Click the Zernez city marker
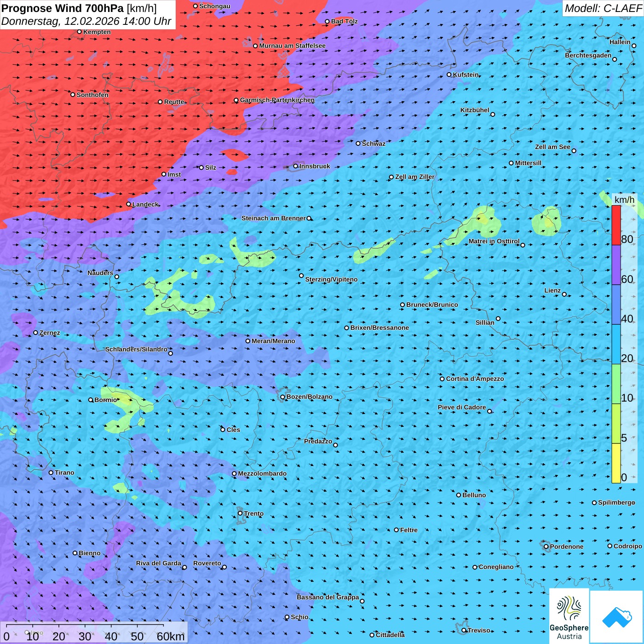Screen dimensions: 644x644 (35, 333)
